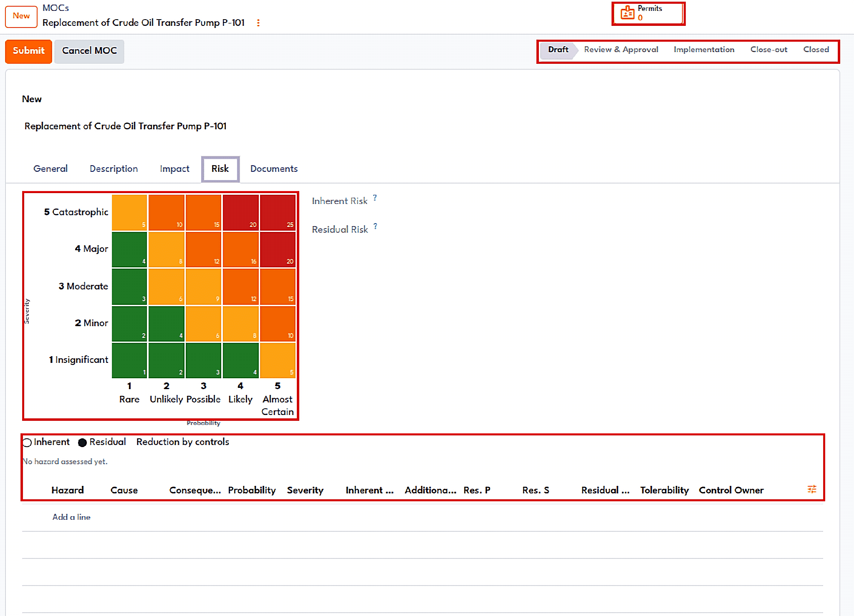
Task: Click the Catastrophic–Possible cell scored 15
Action: pos(203,212)
